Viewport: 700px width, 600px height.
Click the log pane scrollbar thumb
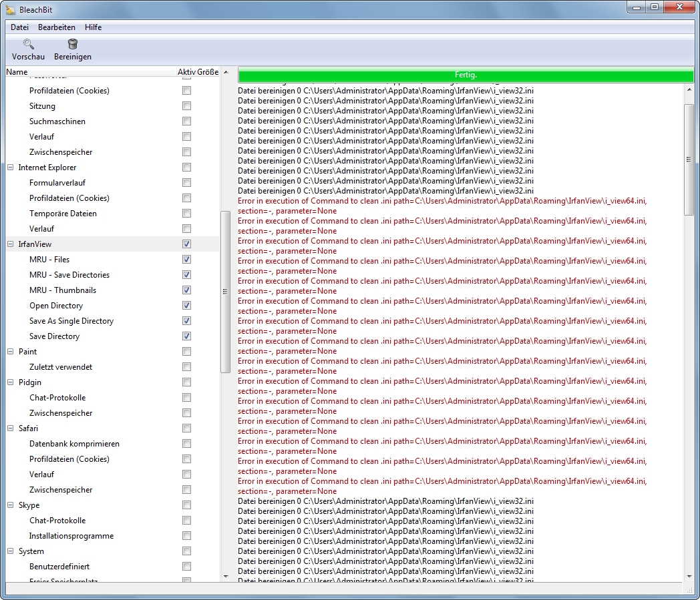tap(689, 160)
